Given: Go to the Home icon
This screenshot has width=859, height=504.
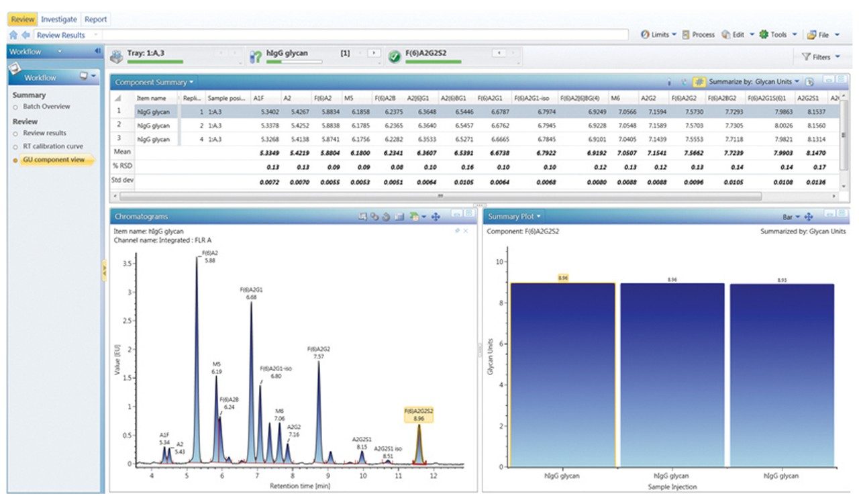Looking at the screenshot, I should pyautogui.click(x=13, y=35).
